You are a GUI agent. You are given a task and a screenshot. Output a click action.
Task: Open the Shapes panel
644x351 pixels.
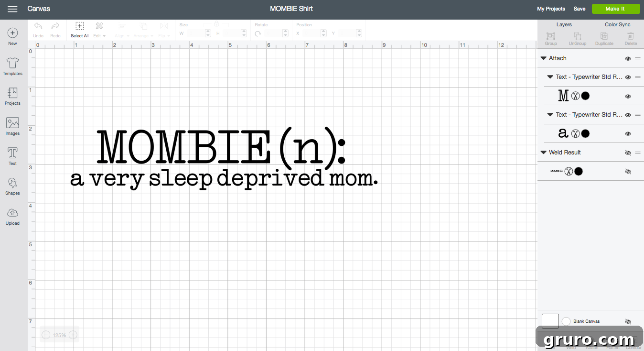pos(12,186)
